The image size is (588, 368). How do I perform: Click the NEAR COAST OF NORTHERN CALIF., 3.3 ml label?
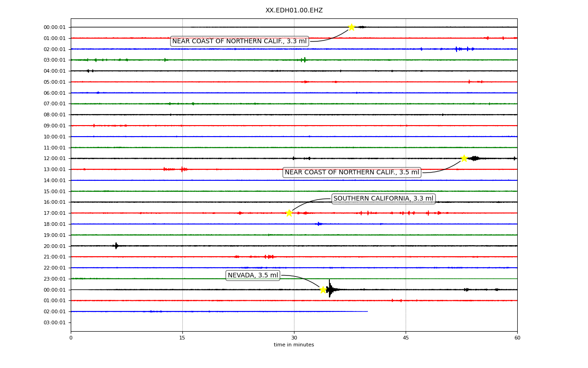point(239,41)
